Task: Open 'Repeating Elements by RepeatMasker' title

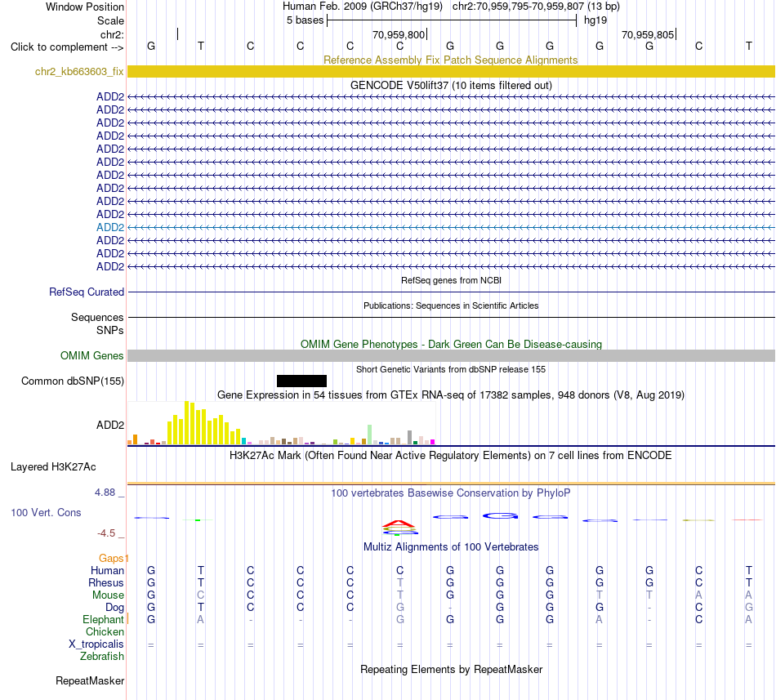Action: point(451,669)
